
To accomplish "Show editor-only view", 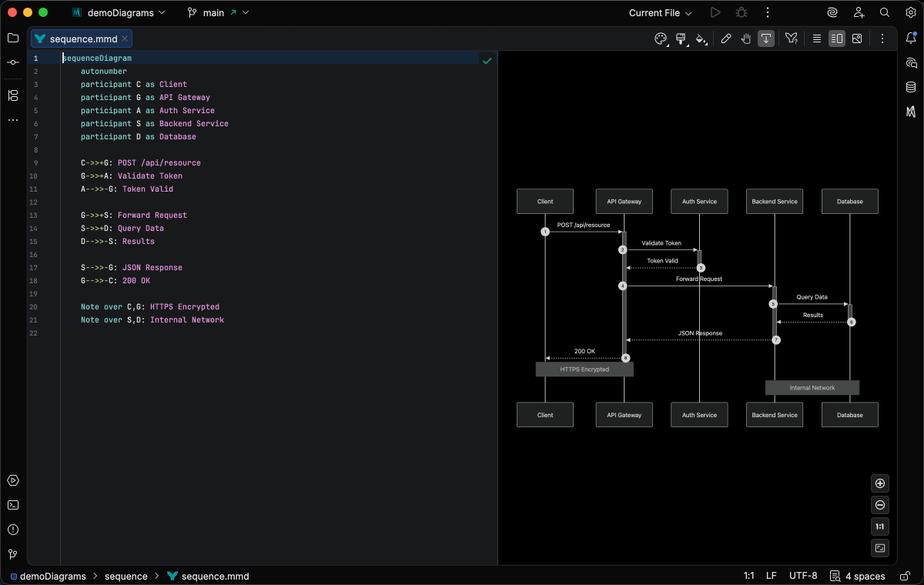I will coord(817,38).
